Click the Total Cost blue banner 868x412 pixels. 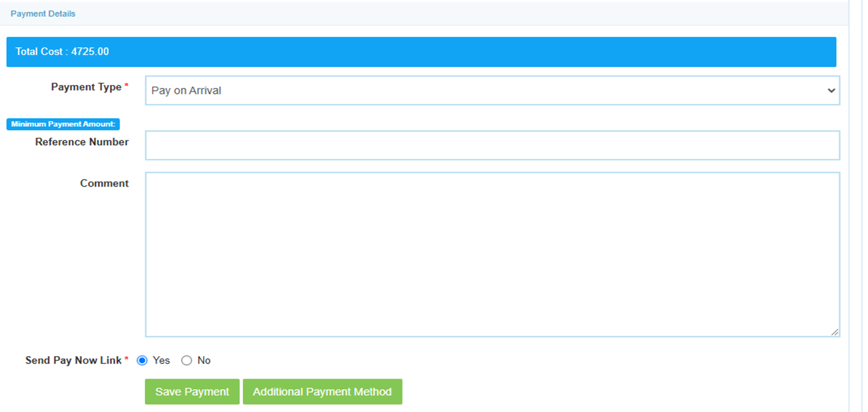tap(421, 52)
